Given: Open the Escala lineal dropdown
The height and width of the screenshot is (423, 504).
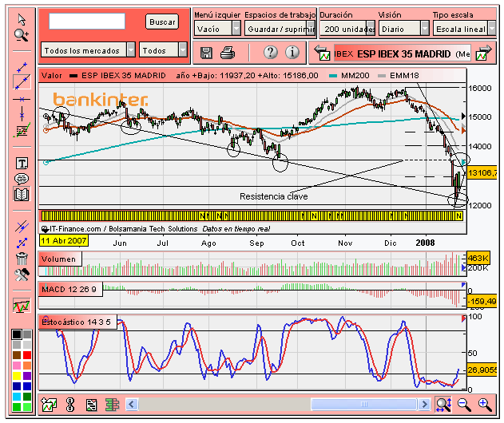Looking at the screenshot, I should (465, 29).
